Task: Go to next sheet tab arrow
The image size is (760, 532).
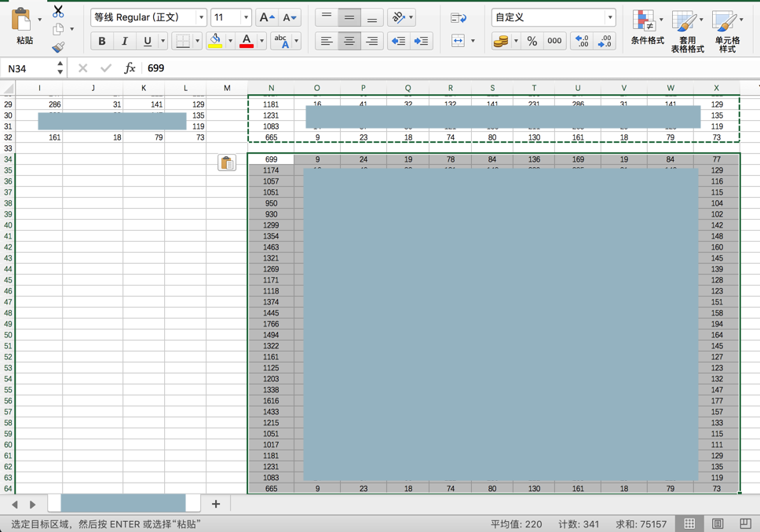Action: [x=32, y=505]
